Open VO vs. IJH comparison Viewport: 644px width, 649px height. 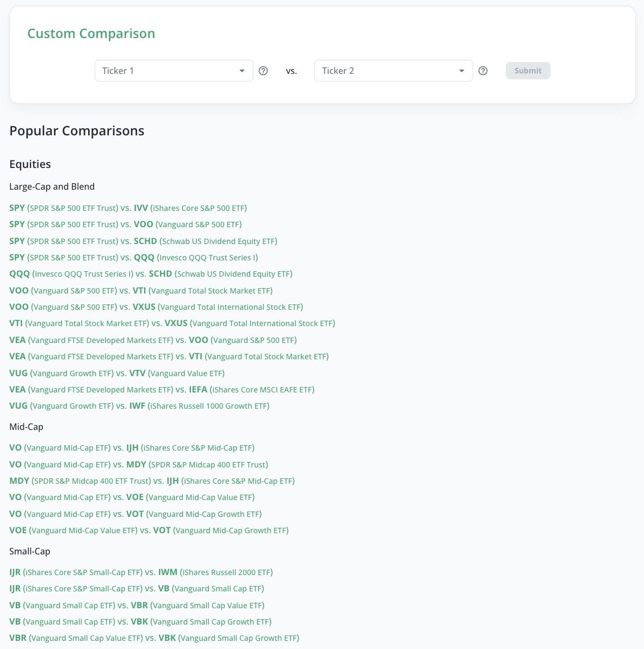132,448
